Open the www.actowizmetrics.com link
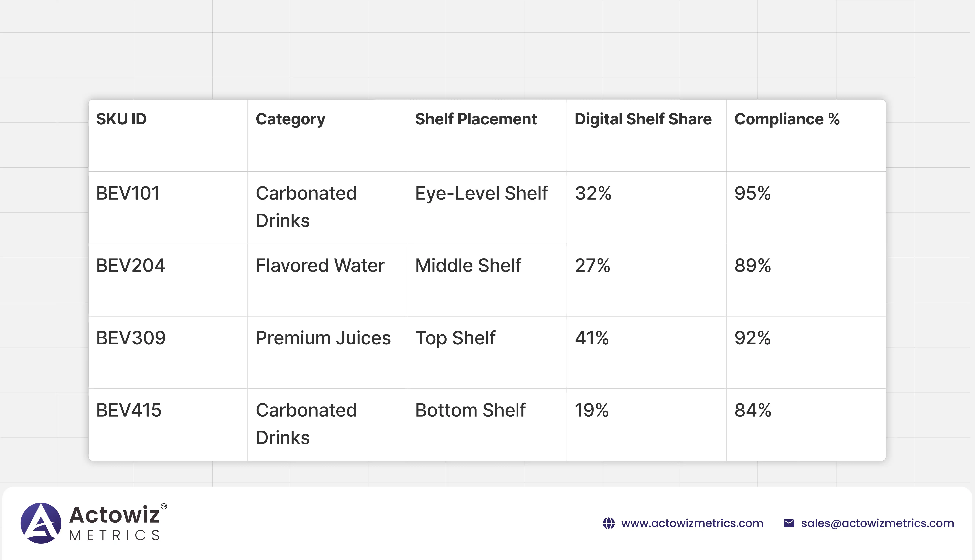975x560 pixels. pos(692,524)
